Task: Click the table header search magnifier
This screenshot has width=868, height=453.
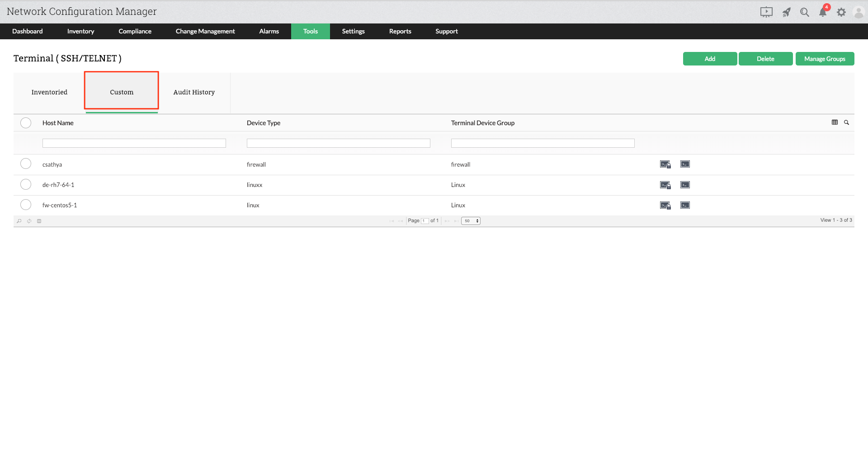Action: pos(846,122)
